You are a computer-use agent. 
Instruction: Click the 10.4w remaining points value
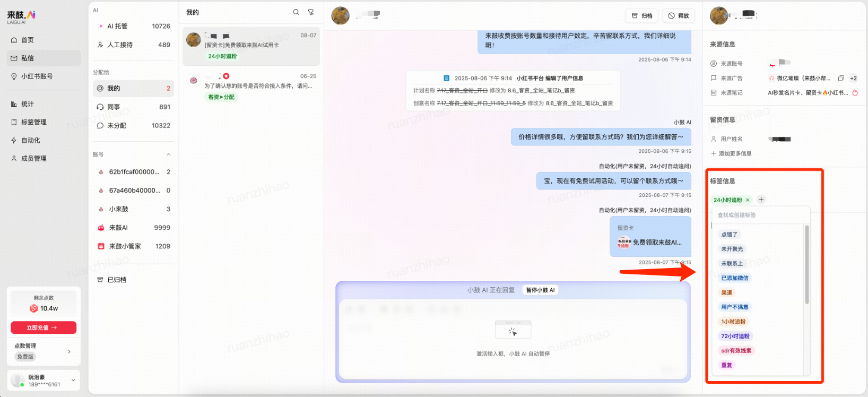(49, 308)
